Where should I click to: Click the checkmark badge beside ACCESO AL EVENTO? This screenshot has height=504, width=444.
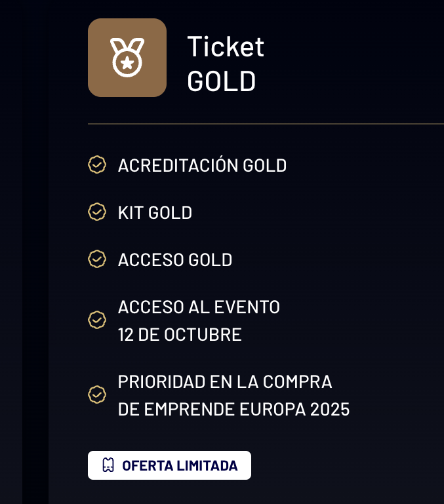97,320
